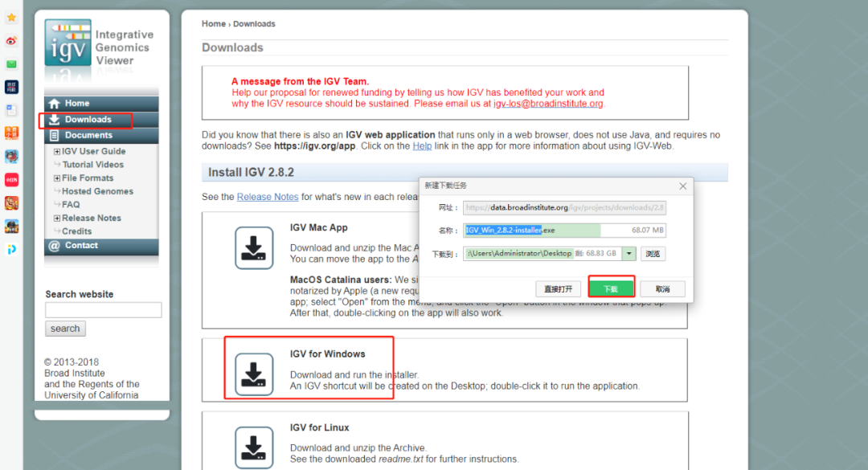Open the star favorites icon in browser sidebar
868x470 pixels.
tap(11, 18)
